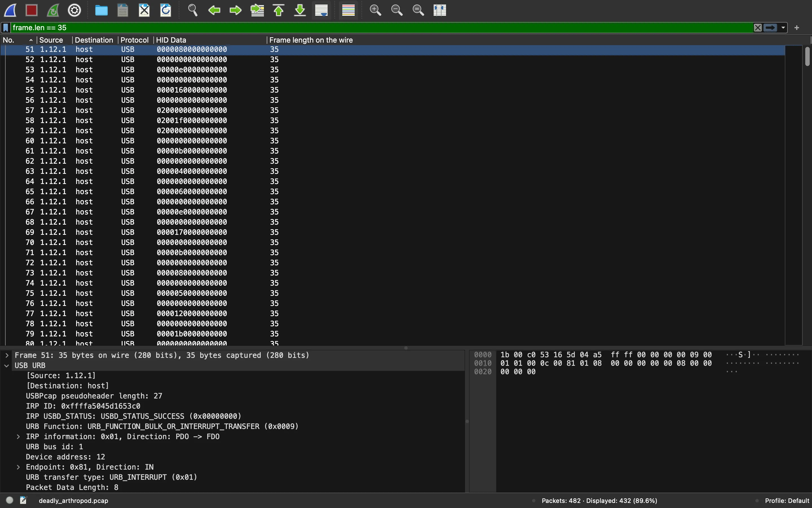
Task: Open display filter bookmarks icon
Action: coord(6,28)
